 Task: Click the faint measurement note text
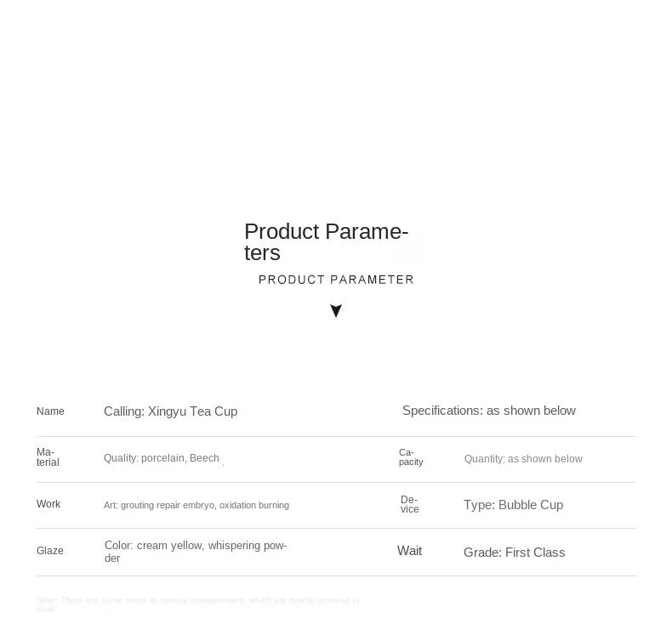(197, 604)
